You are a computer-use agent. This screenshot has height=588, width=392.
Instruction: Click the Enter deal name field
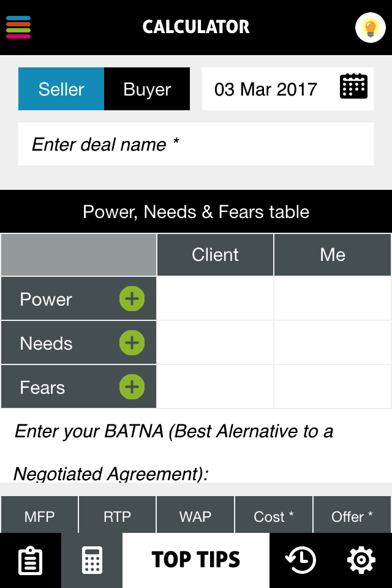tap(196, 144)
